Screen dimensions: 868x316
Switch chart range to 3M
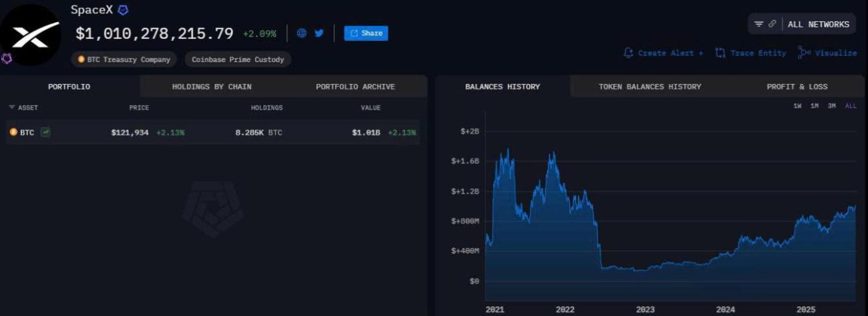click(x=832, y=106)
